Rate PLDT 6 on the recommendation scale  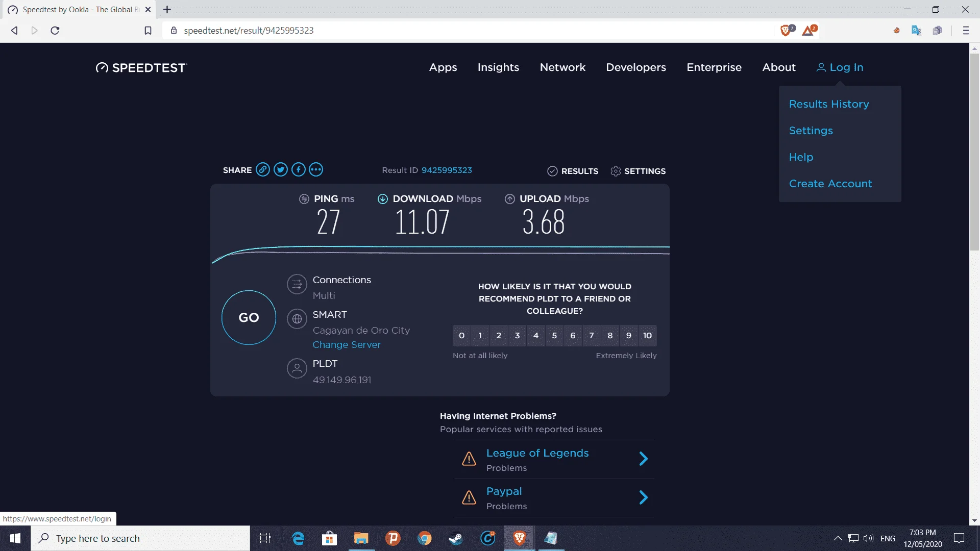tap(573, 336)
